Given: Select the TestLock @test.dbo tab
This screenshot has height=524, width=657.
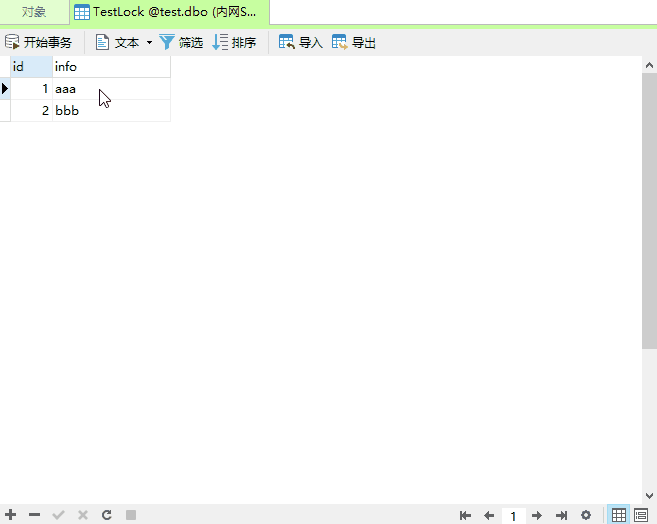Looking at the screenshot, I should click(169, 12).
